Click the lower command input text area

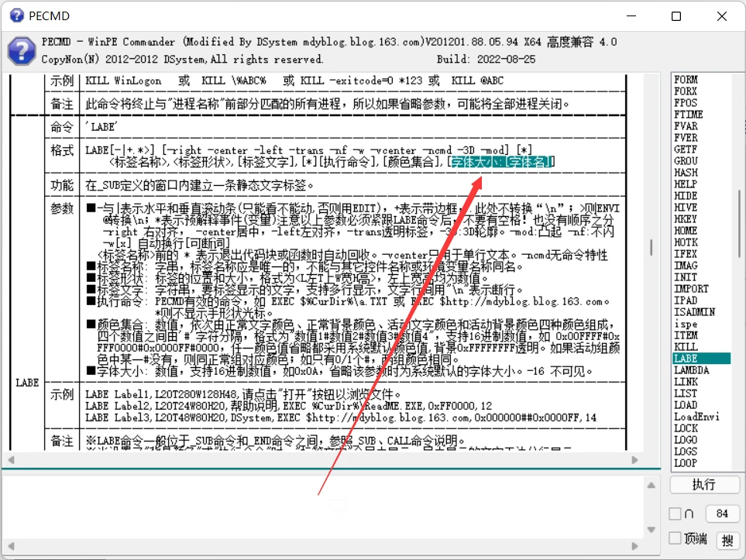[324, 507]
